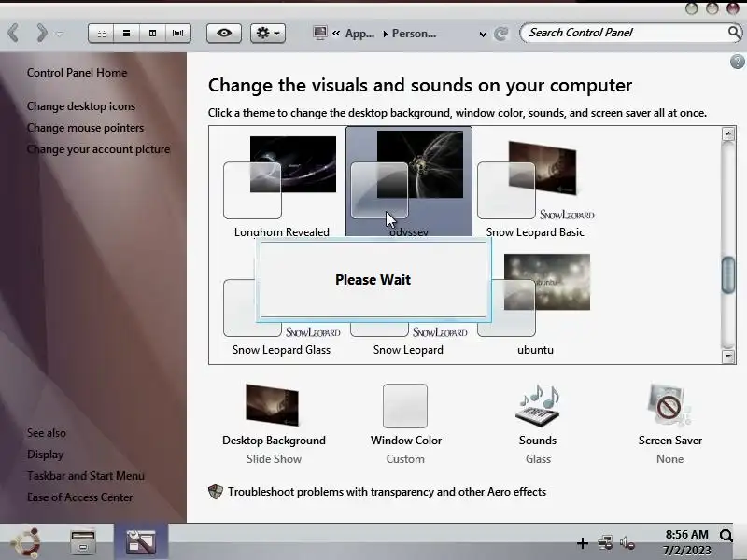The height and width of the screenshot is (560, 747).
Task: Click the plus icon in system tray
Action: [582, 543]
